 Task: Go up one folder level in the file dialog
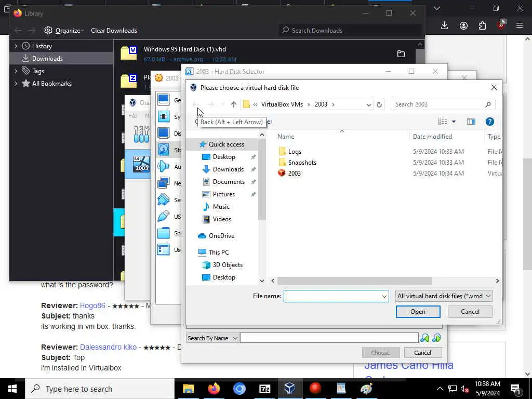point(233,104)
